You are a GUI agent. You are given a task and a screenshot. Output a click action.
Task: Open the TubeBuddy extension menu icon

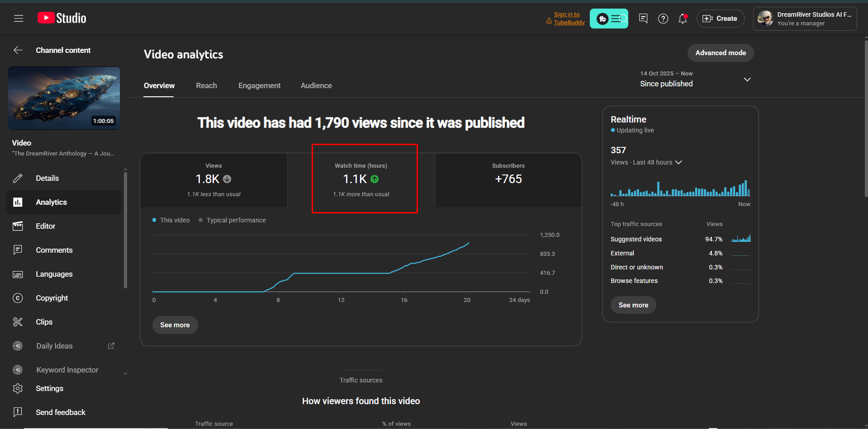[609, 19]
